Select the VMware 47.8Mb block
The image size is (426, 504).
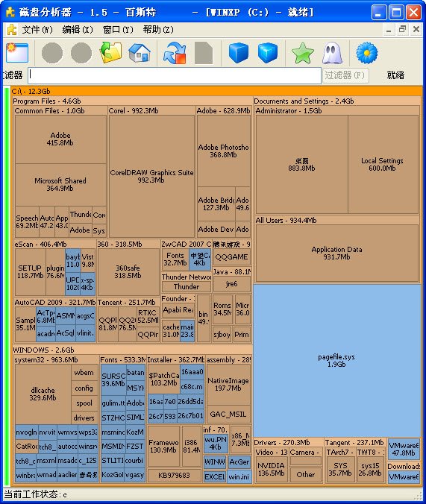pyautogui.click(x=404, y=449)
